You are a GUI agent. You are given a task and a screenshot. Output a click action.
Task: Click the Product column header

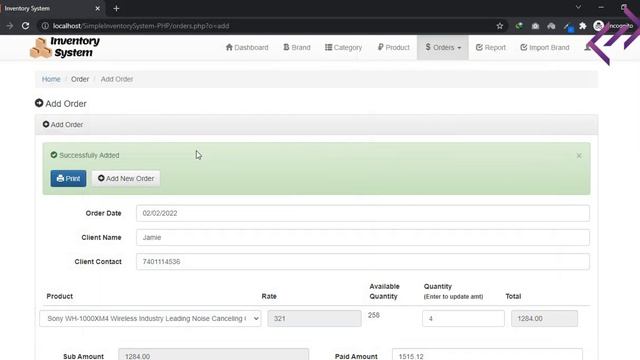(60, 296)
